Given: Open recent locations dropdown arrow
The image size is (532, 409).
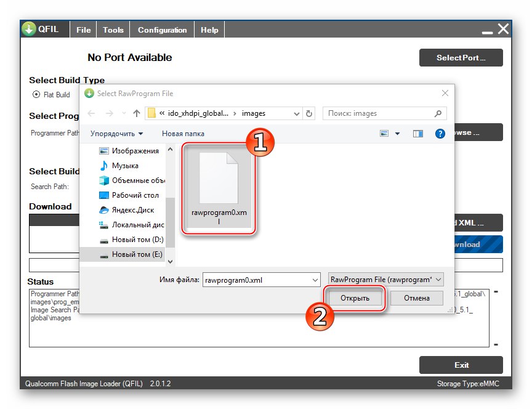Looking at the screenshot, I should tap(124, 113).
